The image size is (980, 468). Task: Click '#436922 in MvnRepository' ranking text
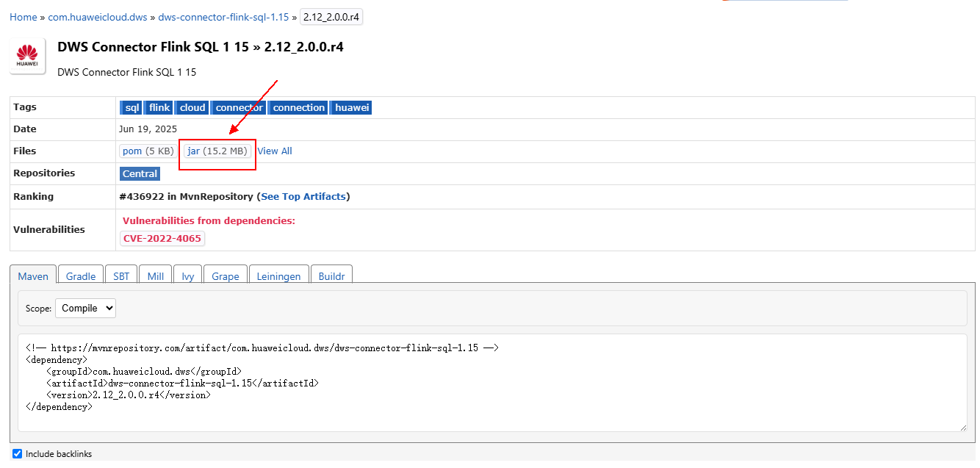pos(186,196)
